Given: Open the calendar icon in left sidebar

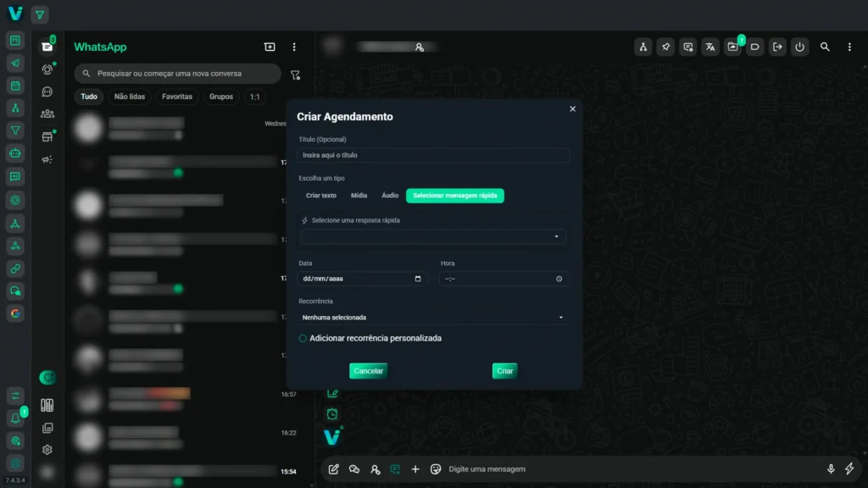Looking at the screenshot, I should click(15, 86).
